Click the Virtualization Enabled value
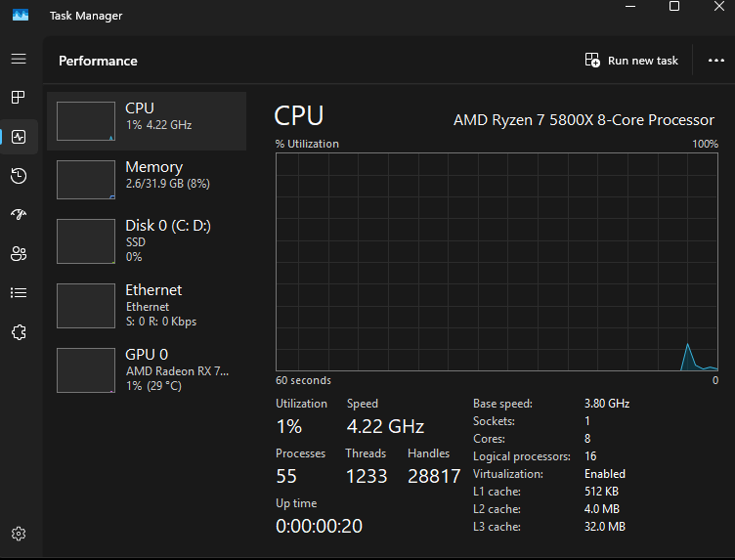Viewport: 735px width, 560px height. click(605, 474)
